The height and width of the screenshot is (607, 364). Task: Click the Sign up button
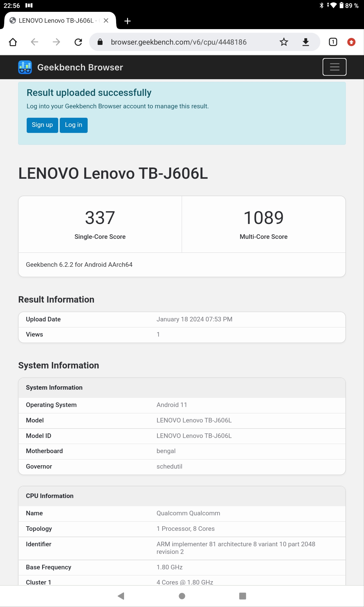pyautogui.click(x=42, y=125)
